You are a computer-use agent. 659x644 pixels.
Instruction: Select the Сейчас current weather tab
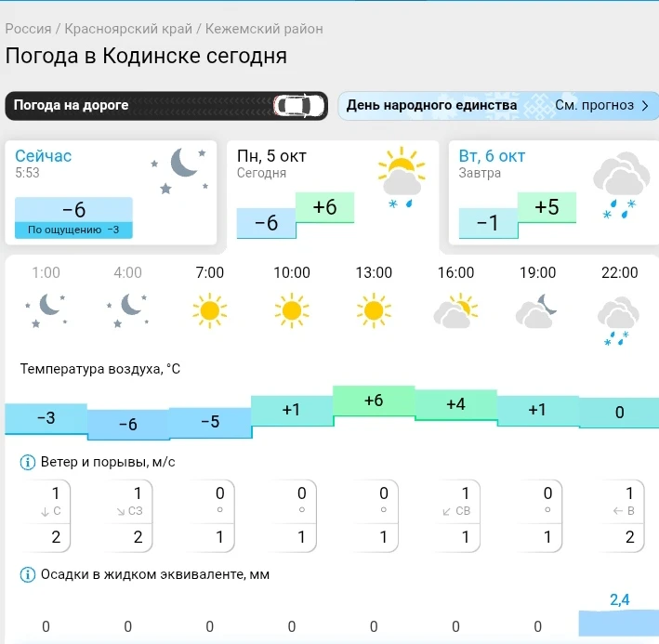[x=111, y=192]
